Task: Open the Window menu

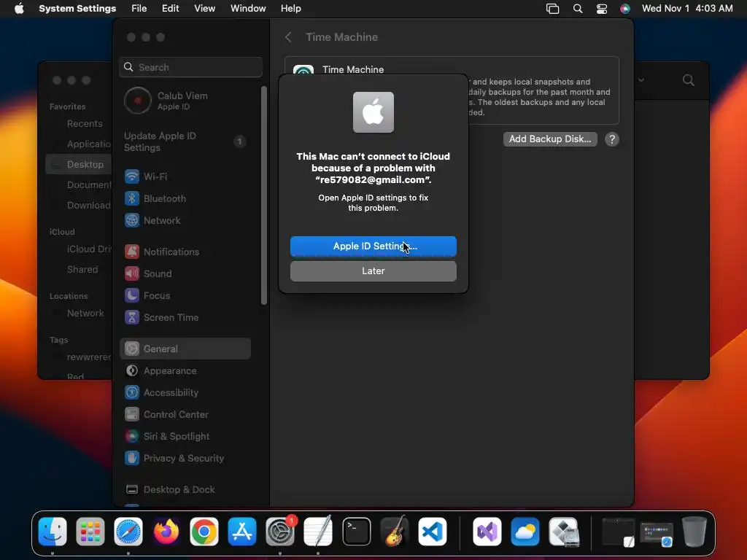Action: point(248,9)
